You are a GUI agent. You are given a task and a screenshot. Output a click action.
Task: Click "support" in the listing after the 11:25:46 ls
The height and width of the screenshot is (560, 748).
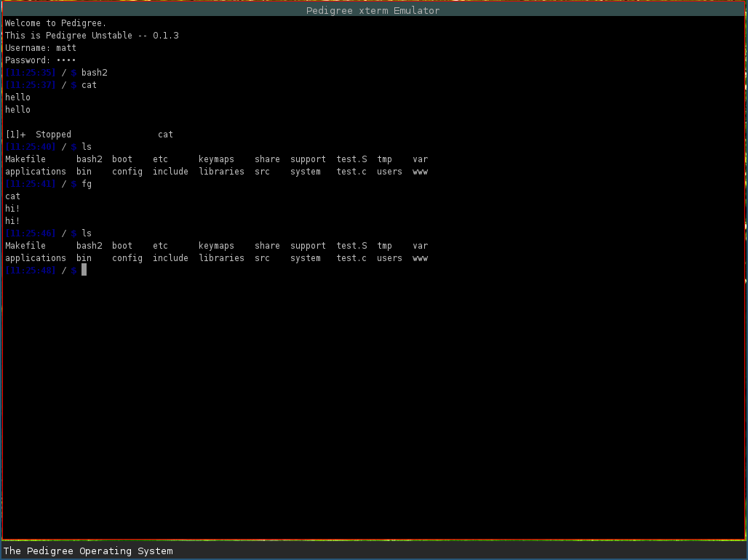309,246
